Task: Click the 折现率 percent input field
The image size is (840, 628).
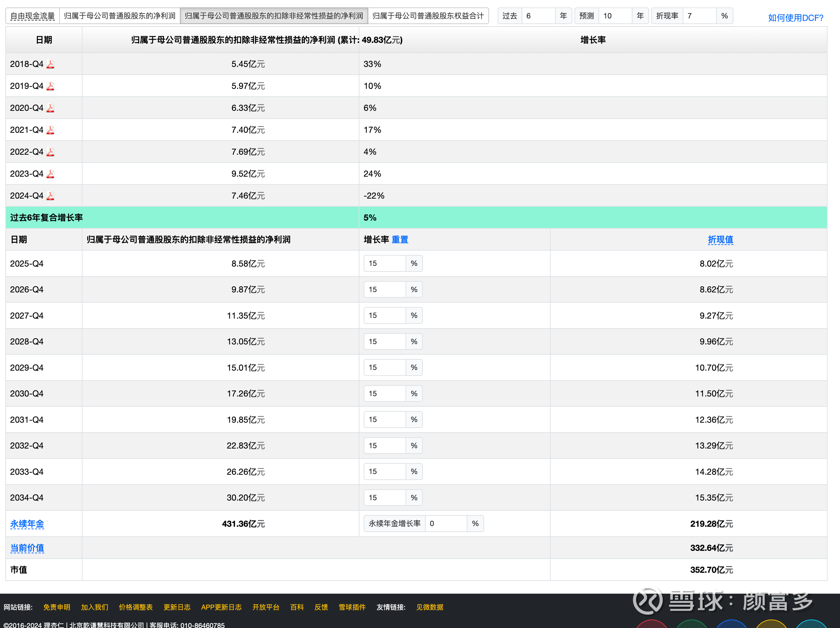Action: (x=699, y=16)
